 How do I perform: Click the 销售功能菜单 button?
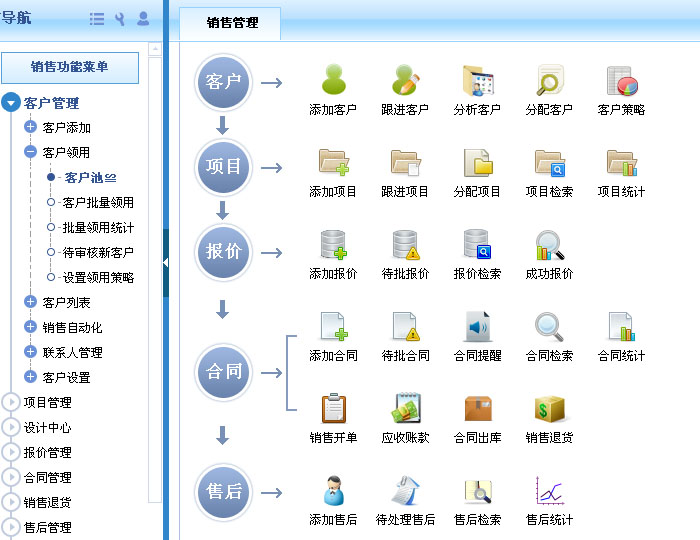(x=70, y=67)
